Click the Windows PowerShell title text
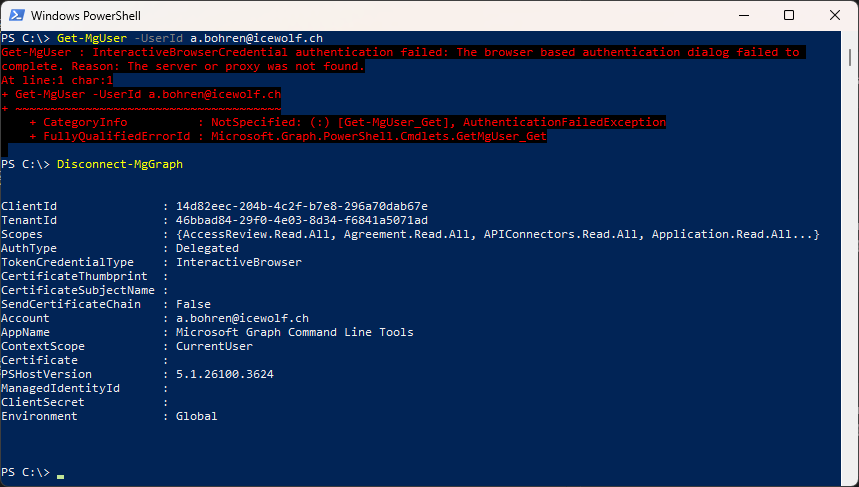The image size is (859, 487). [x=85, y=16]
